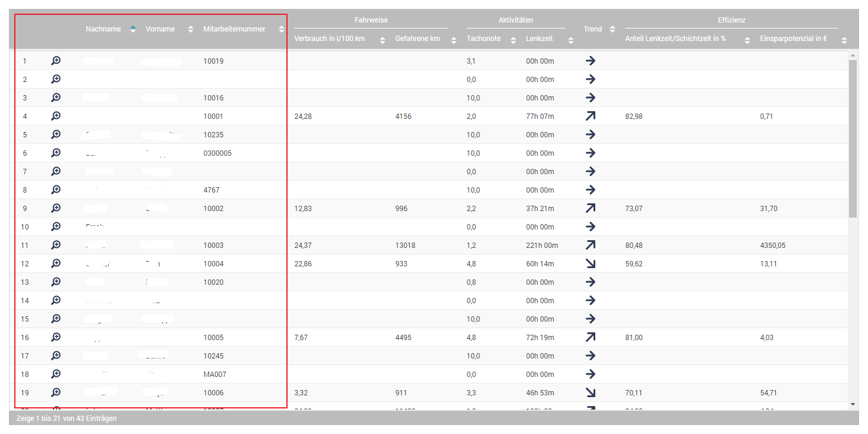Click the downward trend arrow in row 12
Screen dimensions: 868x434
pyautogui.click(x=590, y=263)
